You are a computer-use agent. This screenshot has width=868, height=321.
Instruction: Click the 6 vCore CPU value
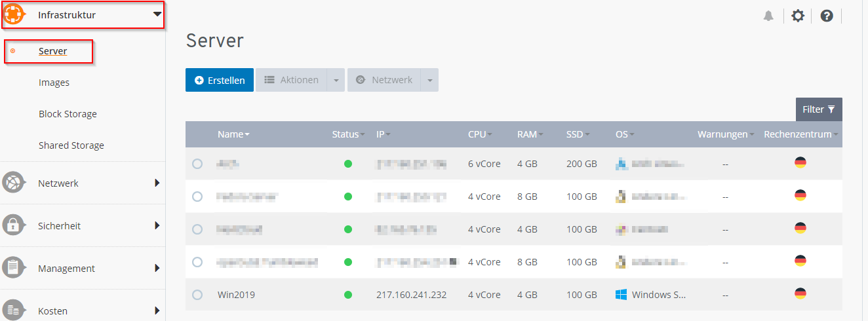[484, 164]
